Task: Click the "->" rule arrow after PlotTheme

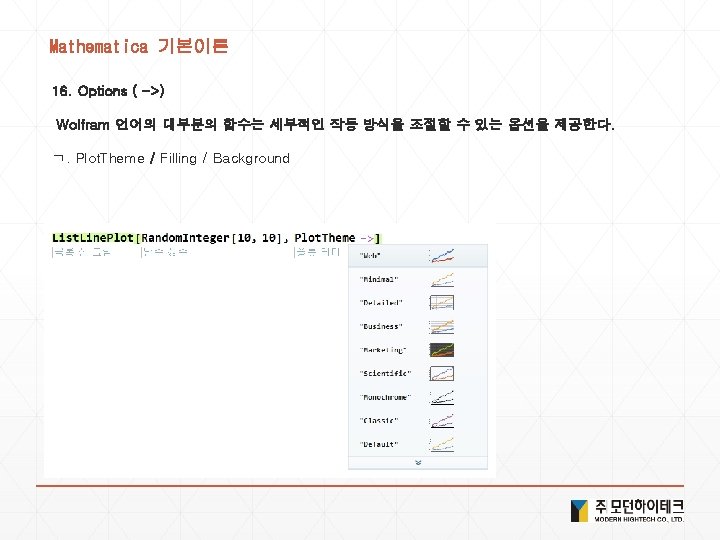Action: [x=367, y=238]
